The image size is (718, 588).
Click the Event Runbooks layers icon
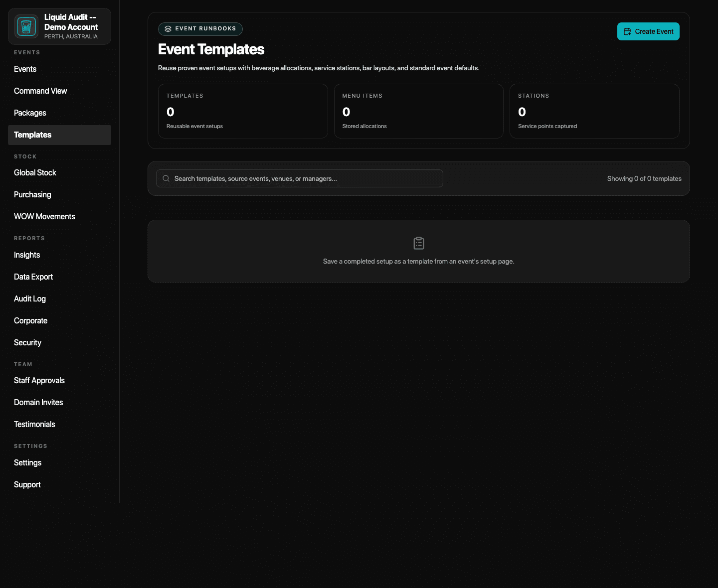(168, 29)
